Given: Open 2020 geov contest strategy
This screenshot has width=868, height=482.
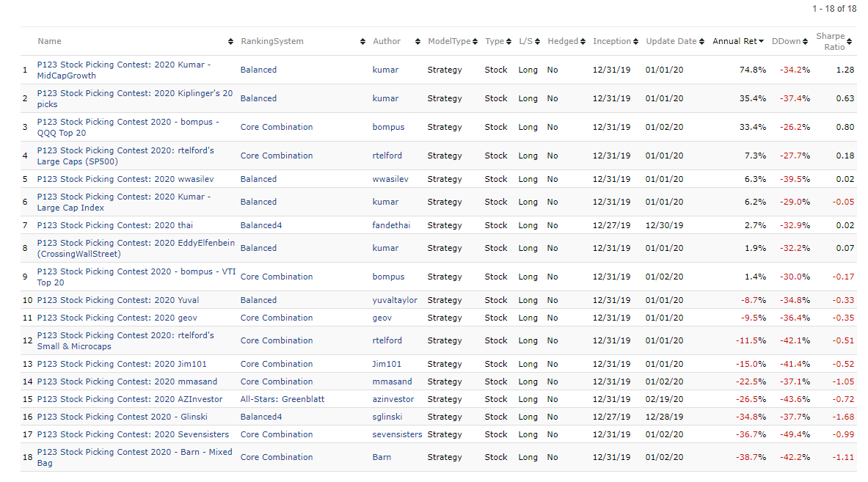Looking at the screenshot, I should 117,318.
